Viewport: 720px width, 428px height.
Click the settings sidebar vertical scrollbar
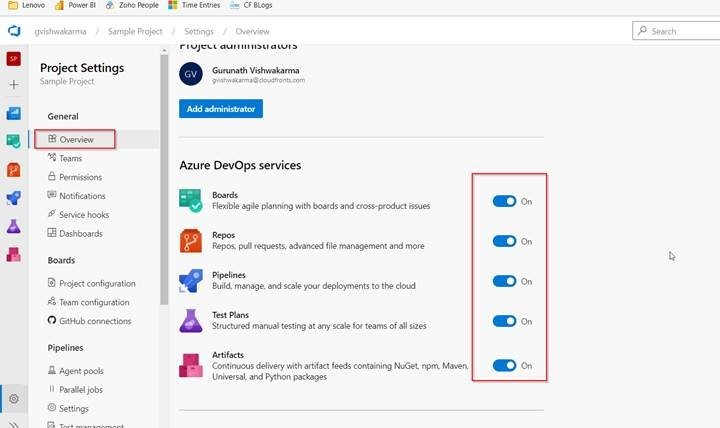click(x=164, y=180)
